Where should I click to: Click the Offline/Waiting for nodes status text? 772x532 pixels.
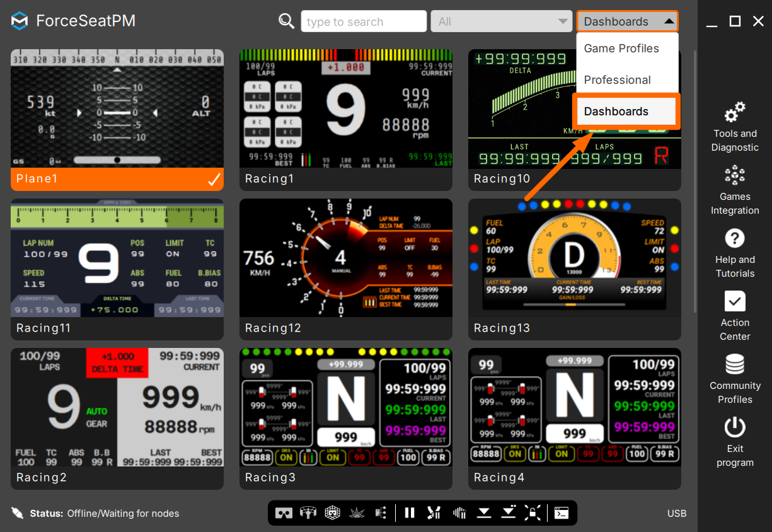click(x=123, y=513)
